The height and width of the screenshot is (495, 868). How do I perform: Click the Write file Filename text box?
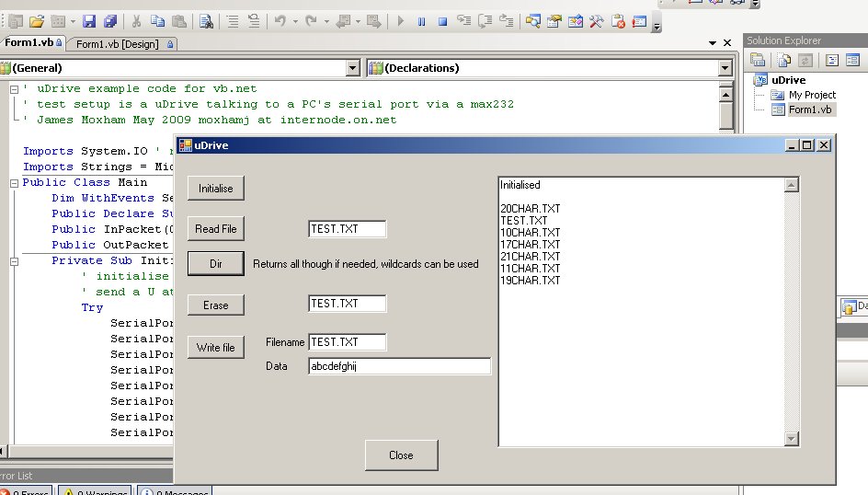[347, 342]
